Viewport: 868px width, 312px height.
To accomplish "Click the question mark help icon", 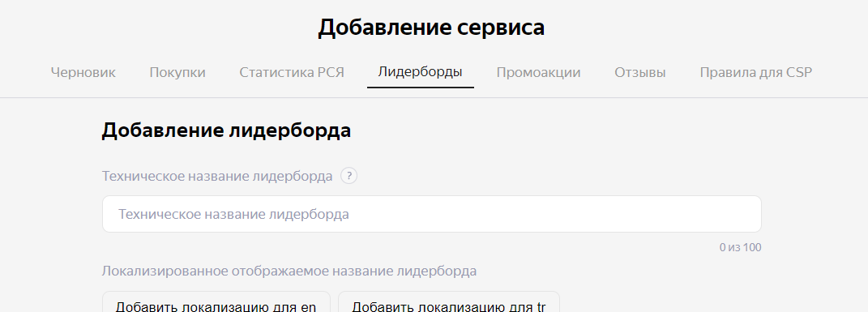I will pos(348,177).
